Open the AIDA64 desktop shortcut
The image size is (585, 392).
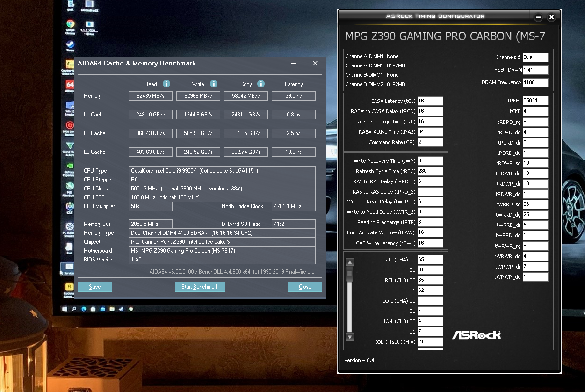tap(70, 86)
